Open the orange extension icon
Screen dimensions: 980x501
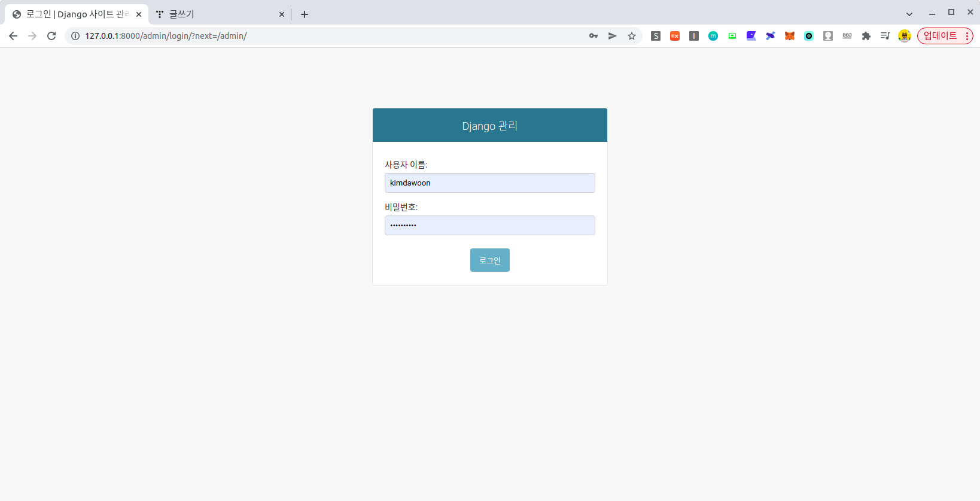click(x=675, y=36)
